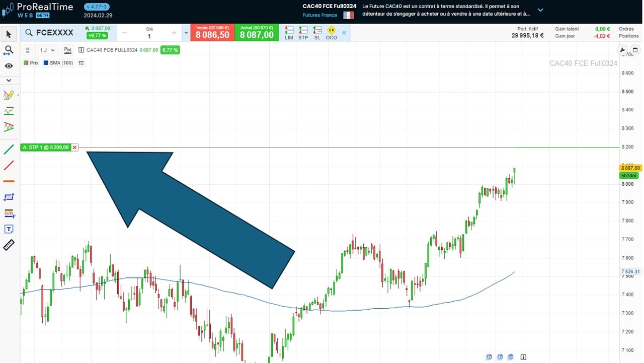Open the quantity dropdown arrow

(186, 33)
